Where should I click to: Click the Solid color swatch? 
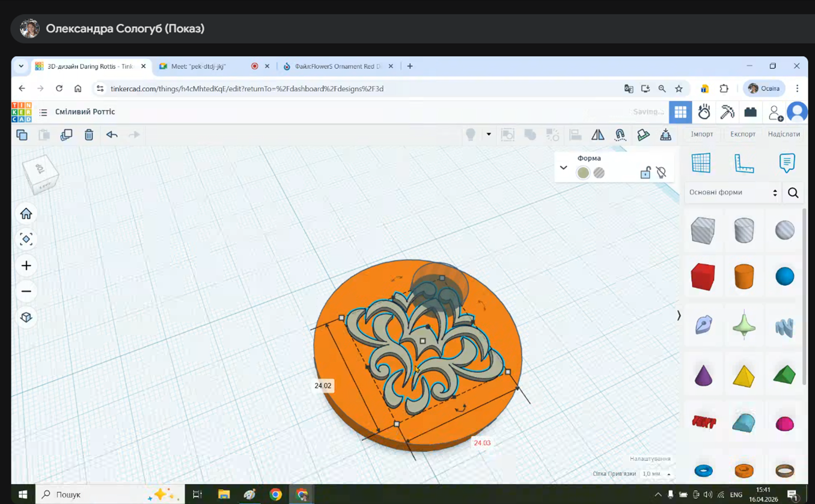click(x=583, y=173)
